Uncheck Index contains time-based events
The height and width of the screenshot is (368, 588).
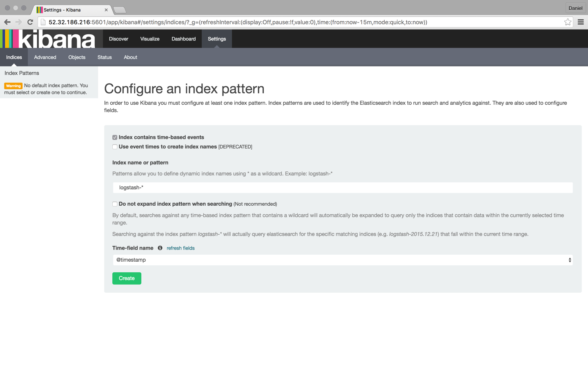[115, 137]
